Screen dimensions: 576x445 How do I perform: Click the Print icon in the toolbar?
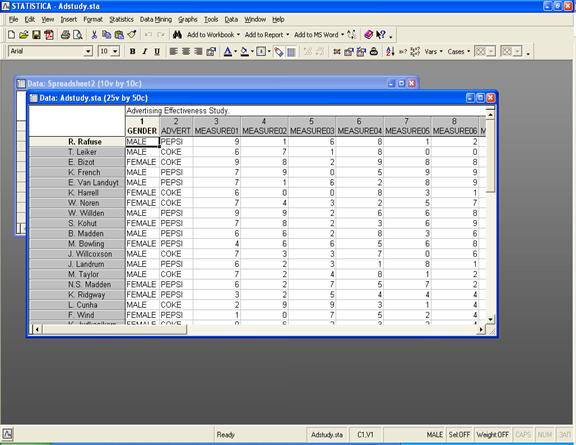pos(65,35)
